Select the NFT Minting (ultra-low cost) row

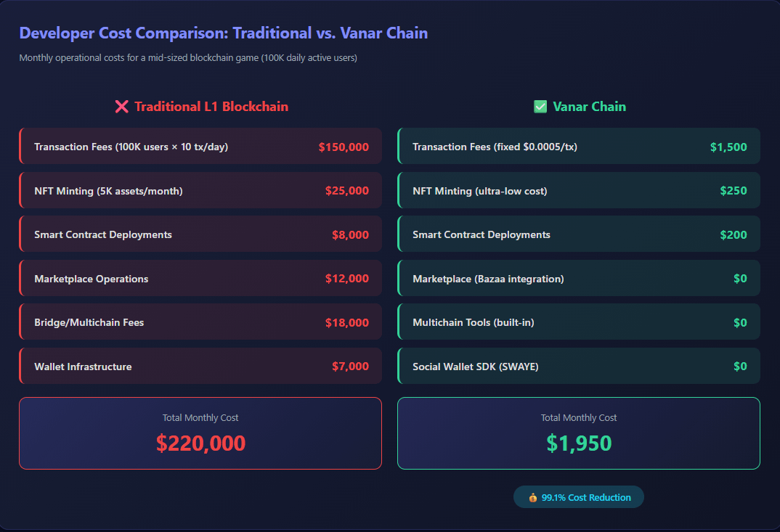click(579, 190)
